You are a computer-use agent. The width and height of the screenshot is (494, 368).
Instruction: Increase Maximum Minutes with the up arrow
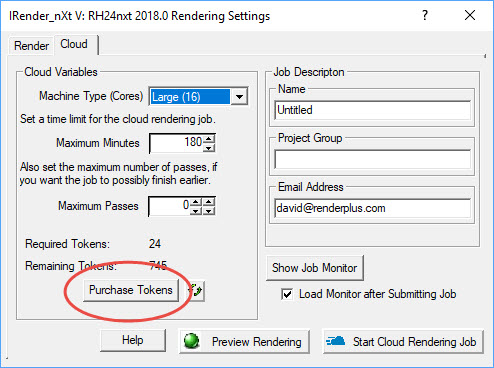click(209, 139)
